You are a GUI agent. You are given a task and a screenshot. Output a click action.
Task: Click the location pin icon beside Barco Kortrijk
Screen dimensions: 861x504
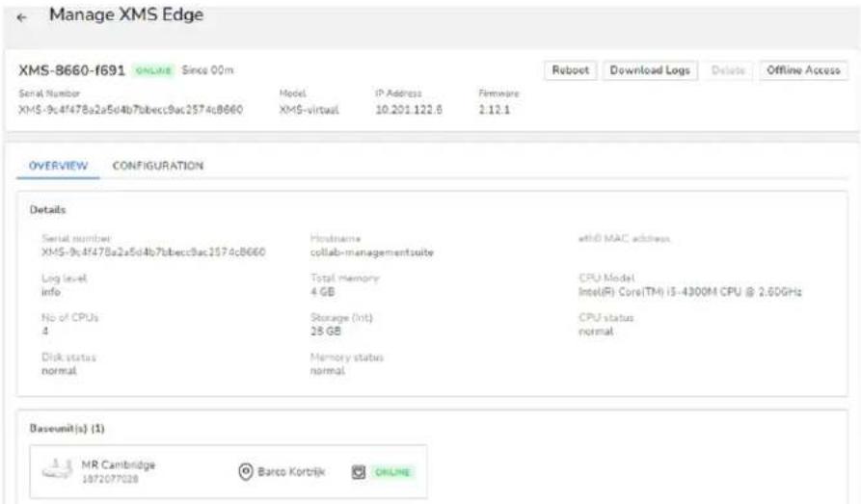click(x=246, y=471)
